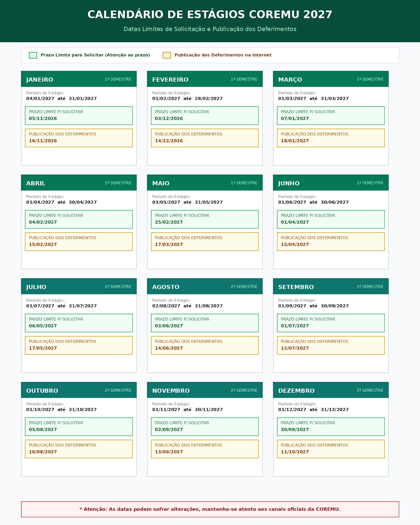Select the JUNHO card header
The image size is (420, 525).
pos(331,183)
